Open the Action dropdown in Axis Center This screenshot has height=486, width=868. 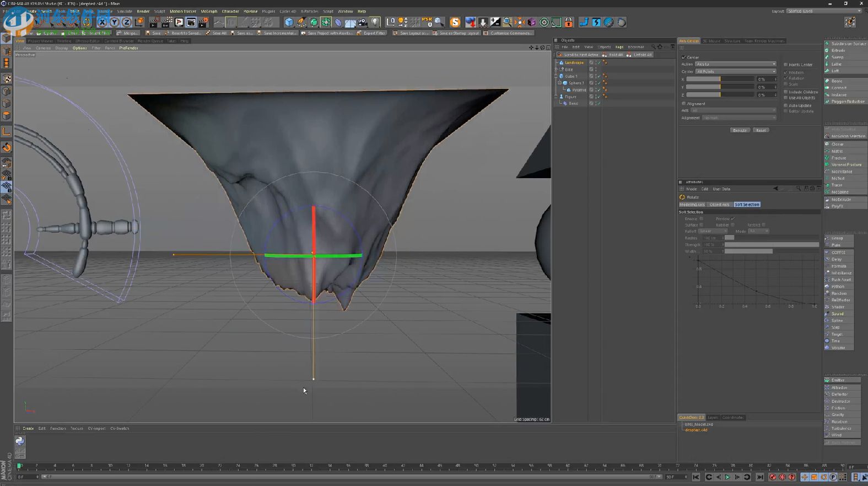click(735, 64)
